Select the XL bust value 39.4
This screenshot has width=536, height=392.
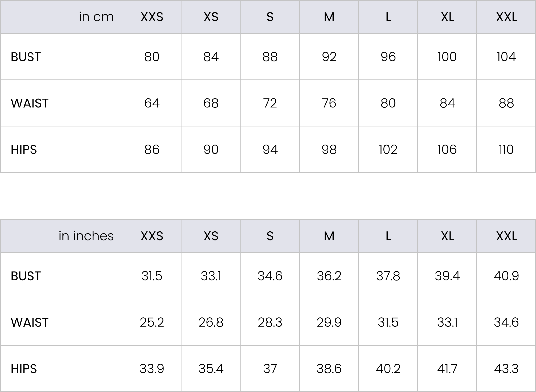pos(447,276)
